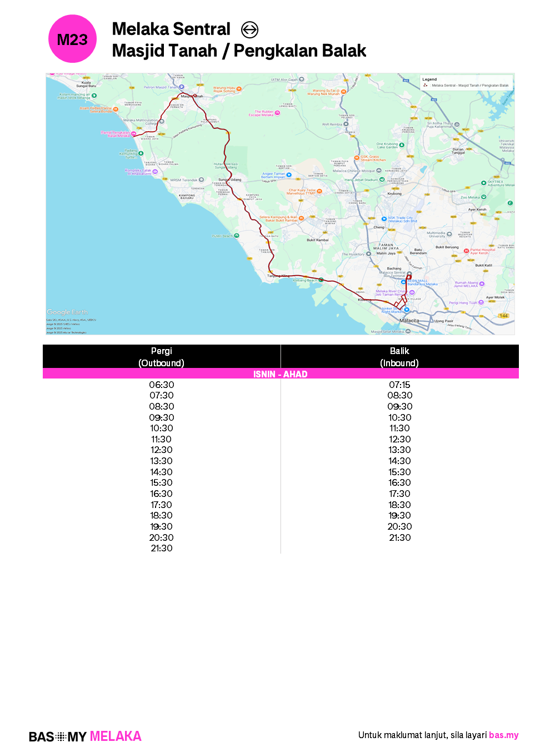Click the 21:30 inbound departure time

(399, 537)
